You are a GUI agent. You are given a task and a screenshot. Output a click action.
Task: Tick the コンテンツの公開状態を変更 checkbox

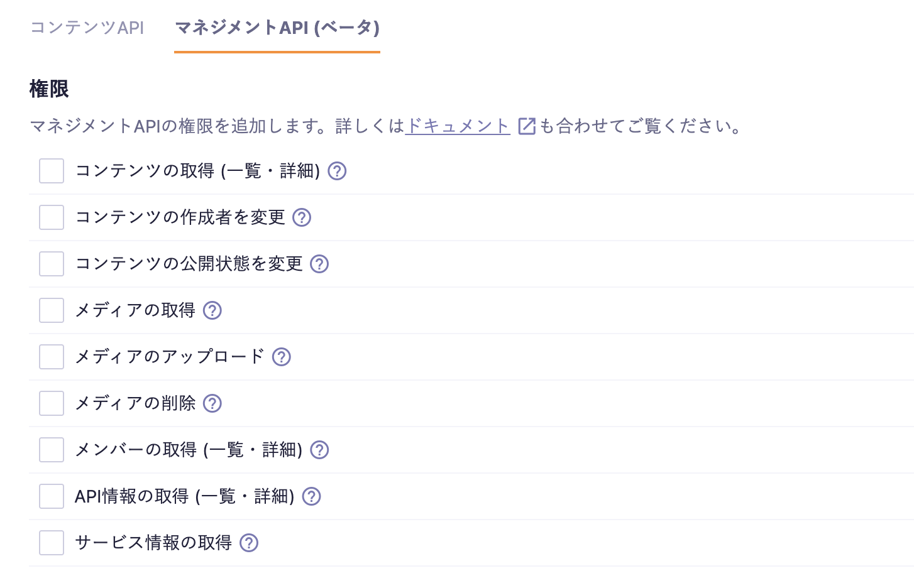pos(52,264)
